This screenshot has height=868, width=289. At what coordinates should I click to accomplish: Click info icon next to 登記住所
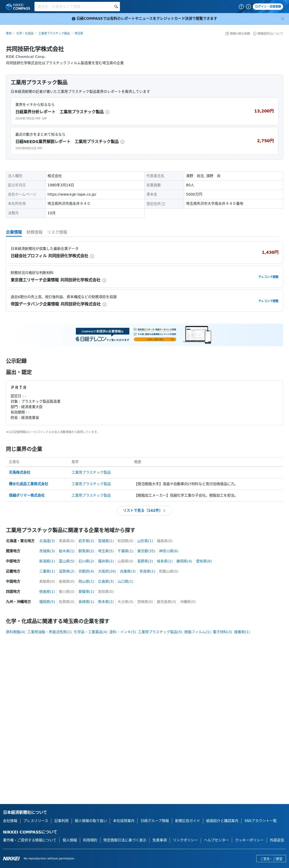point(163,204)
